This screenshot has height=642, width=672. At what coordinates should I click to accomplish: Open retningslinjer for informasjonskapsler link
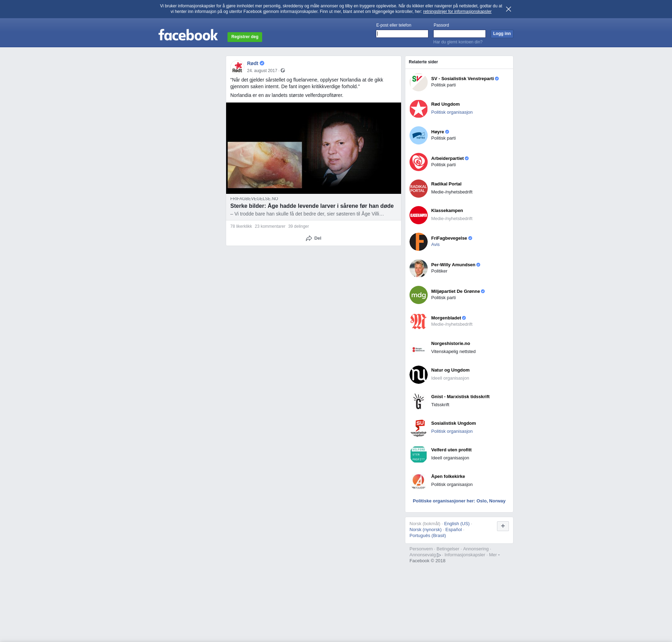pyautogui.click(x=457, y=12)
